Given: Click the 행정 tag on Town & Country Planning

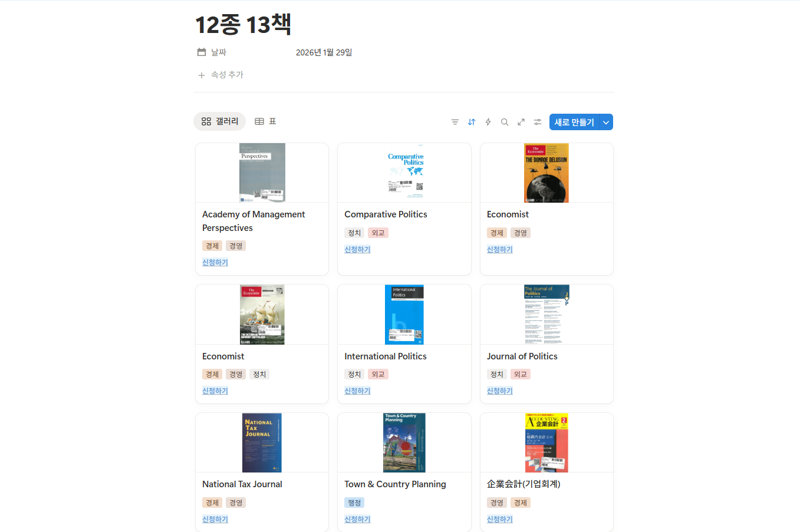Looking at the screenshot, I should pos(354,503).
